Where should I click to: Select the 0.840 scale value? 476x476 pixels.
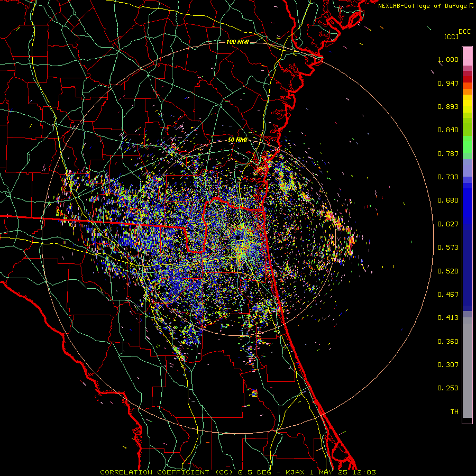(x=448, y=130)
